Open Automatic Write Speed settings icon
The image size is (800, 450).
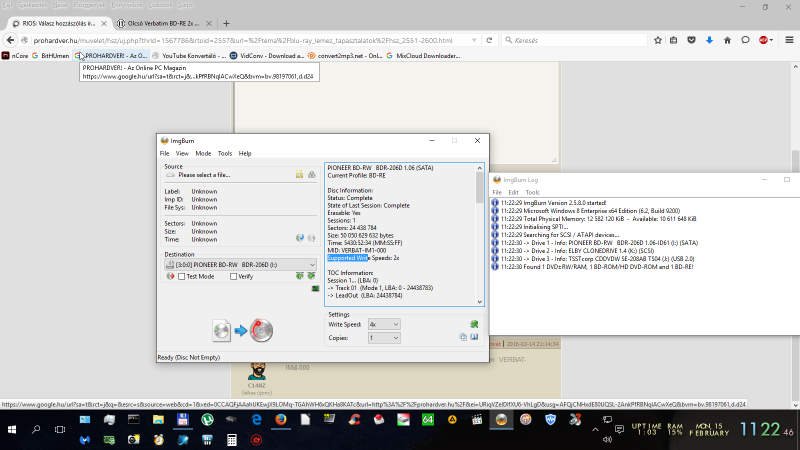pos(474,324)
